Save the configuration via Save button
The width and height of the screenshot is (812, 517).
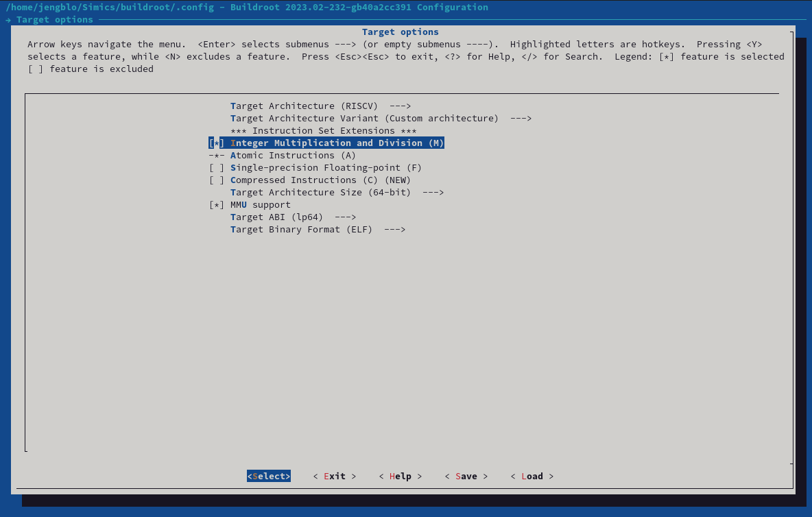click(x=466, y=477)
